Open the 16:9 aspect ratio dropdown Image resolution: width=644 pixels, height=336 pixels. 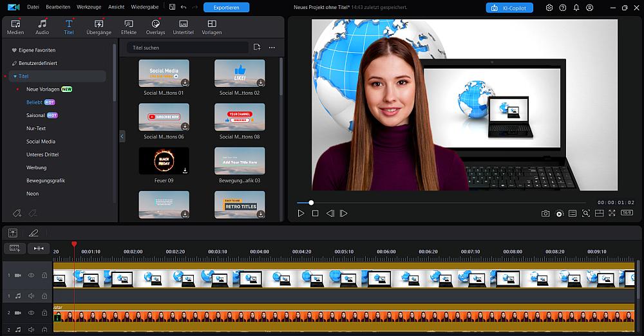(x=627, y=213)
